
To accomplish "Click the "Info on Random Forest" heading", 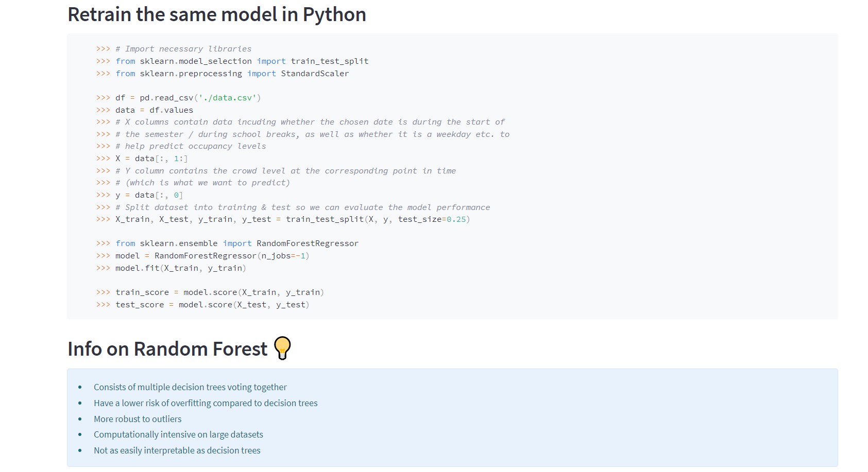I will click(167, 348).
